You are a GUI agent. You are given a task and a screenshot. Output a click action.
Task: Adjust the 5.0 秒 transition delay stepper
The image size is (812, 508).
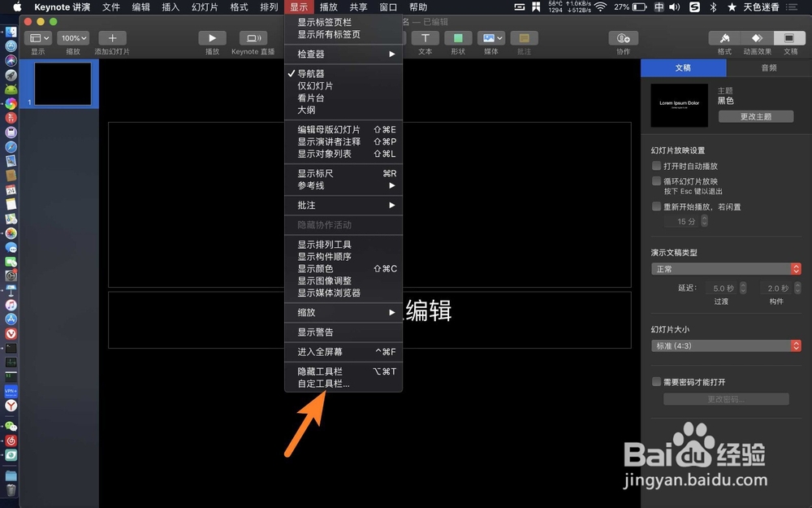point(743,288)
